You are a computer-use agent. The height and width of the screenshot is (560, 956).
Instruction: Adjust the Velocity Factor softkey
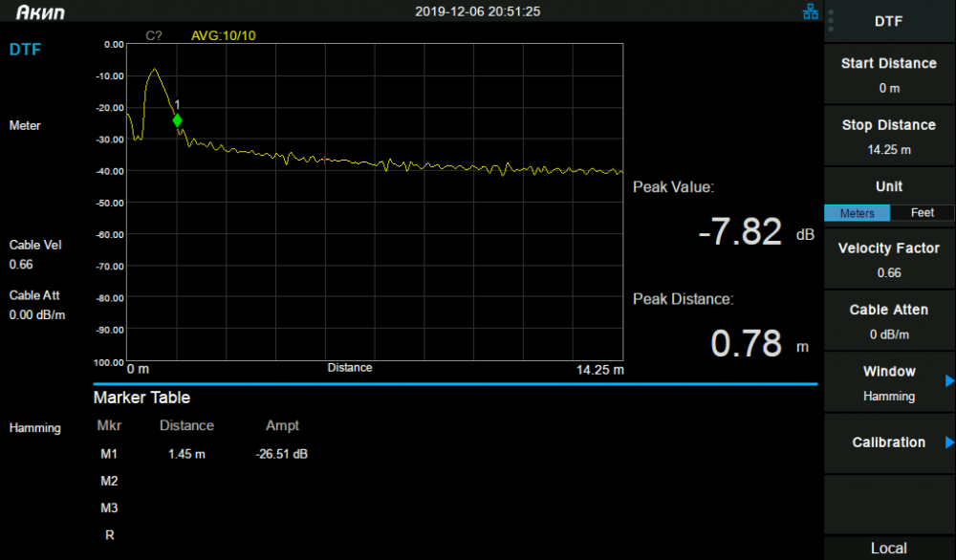click(889, 260)
